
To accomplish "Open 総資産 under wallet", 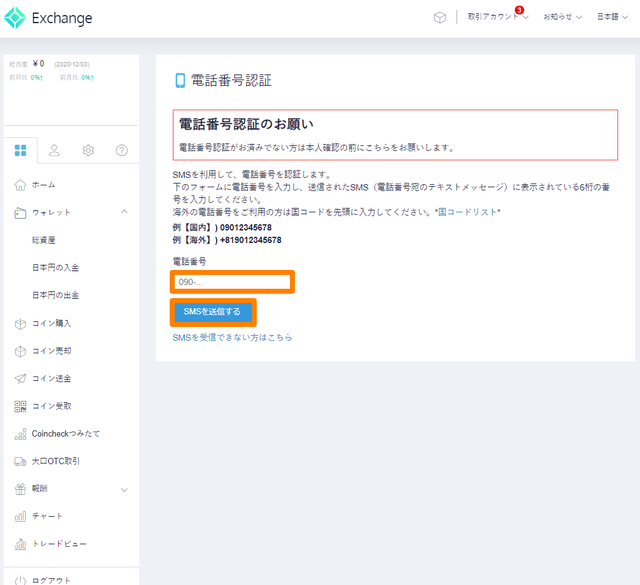I will [x=44, y=240].
